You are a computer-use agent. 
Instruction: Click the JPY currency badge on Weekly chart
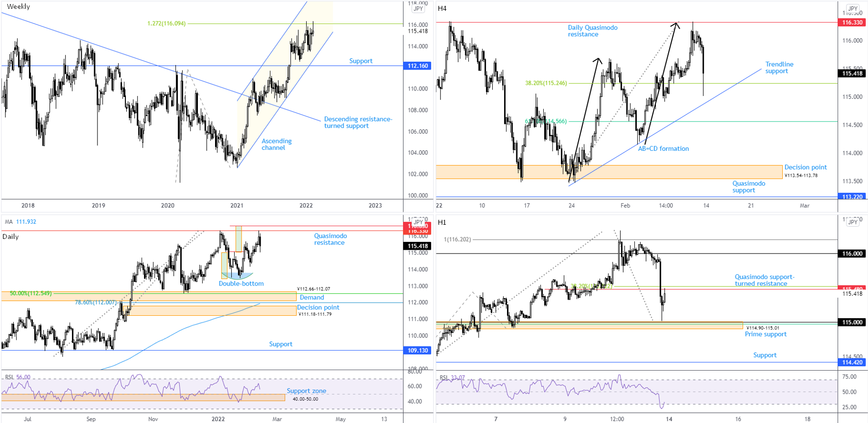click(418, 9)
